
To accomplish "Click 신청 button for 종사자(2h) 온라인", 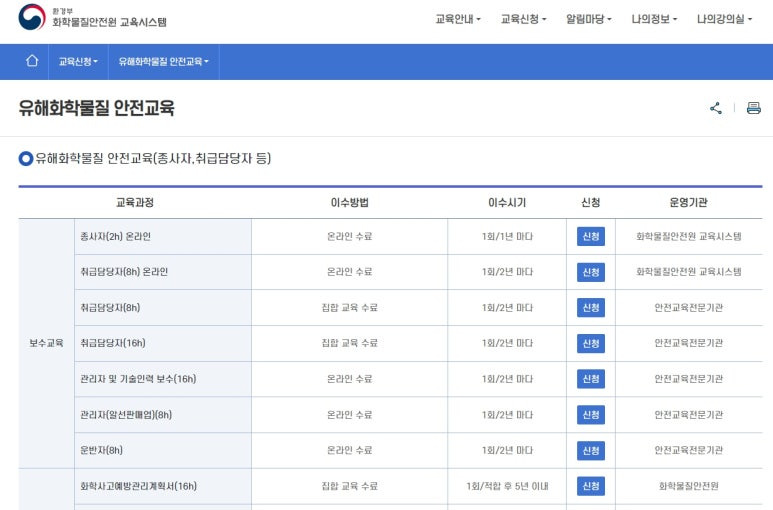I will coord(591,237).
